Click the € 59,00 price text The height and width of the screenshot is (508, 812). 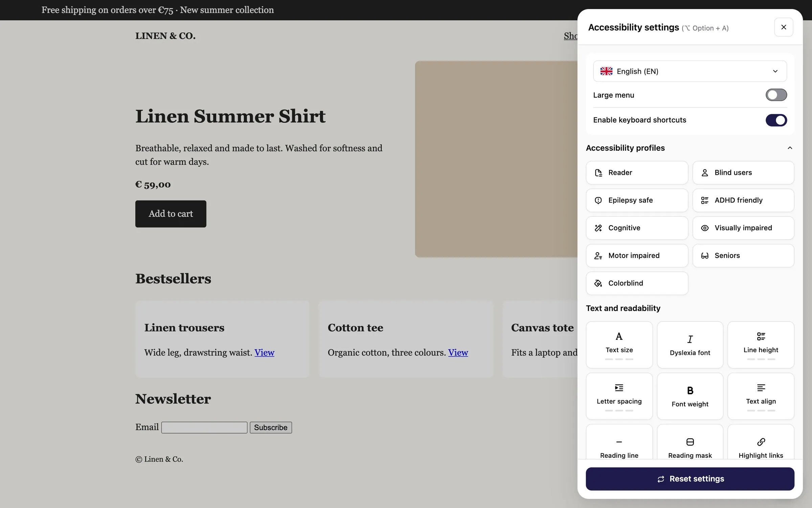(x=153, y=185)
